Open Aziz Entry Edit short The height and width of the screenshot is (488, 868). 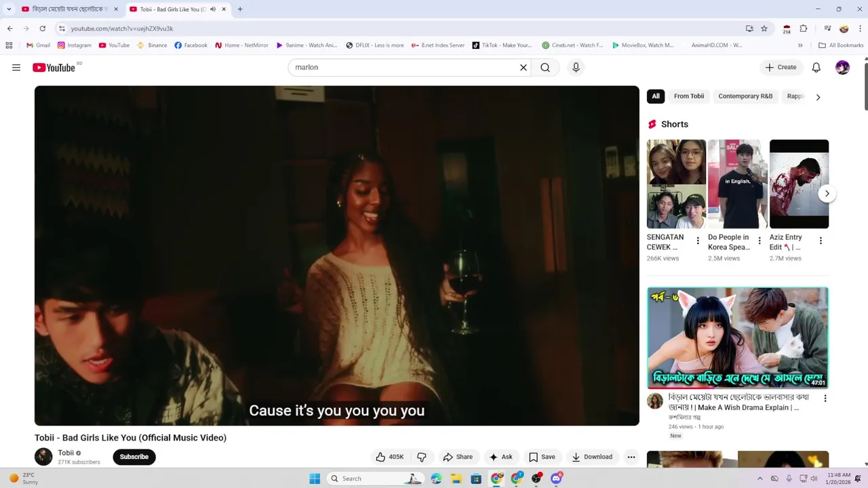tap(799, 184)
